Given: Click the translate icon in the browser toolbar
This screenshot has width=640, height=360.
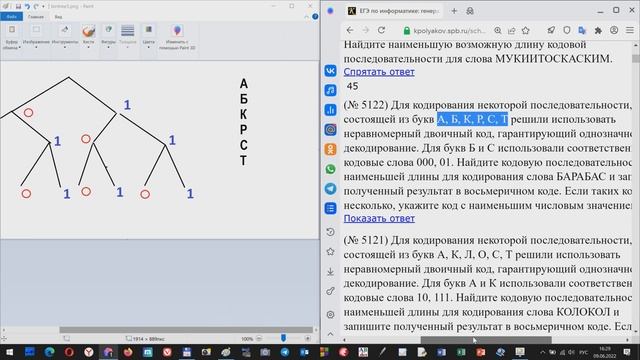Looking at the screenshot, I should click(x=582, y=30).
